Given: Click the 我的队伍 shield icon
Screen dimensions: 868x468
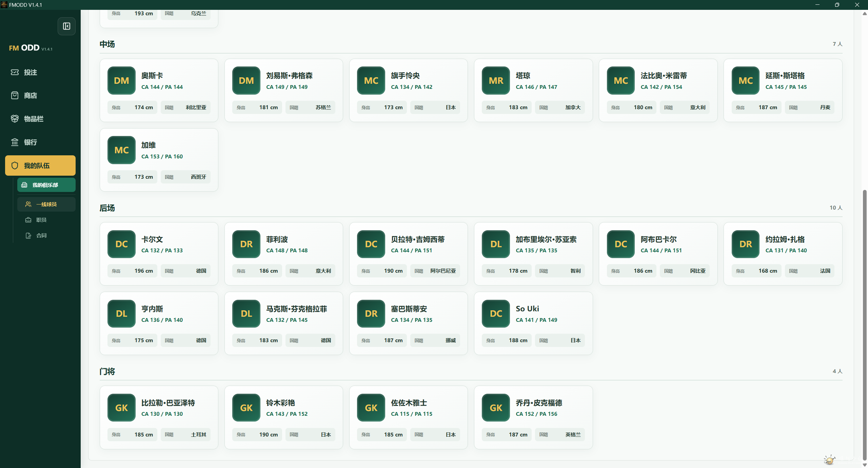Looking at the screenshot, I should (x=15, y=165).
